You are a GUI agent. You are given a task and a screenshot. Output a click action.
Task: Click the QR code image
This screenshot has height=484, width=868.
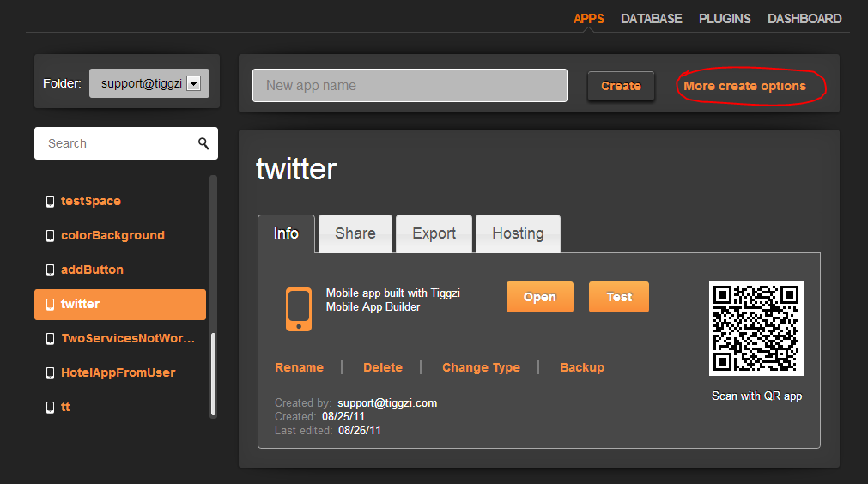(756, 329)
